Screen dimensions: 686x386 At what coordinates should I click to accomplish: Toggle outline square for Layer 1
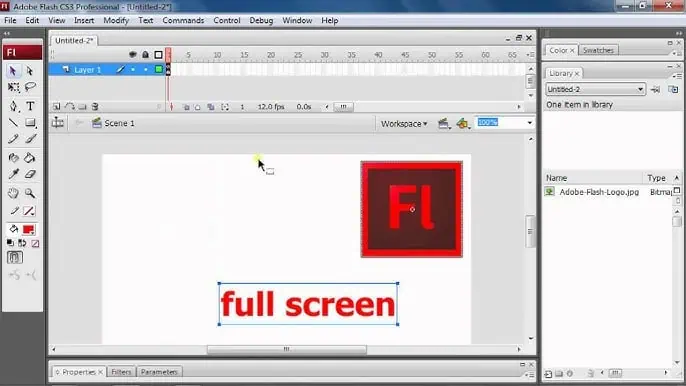pos(158,69)
